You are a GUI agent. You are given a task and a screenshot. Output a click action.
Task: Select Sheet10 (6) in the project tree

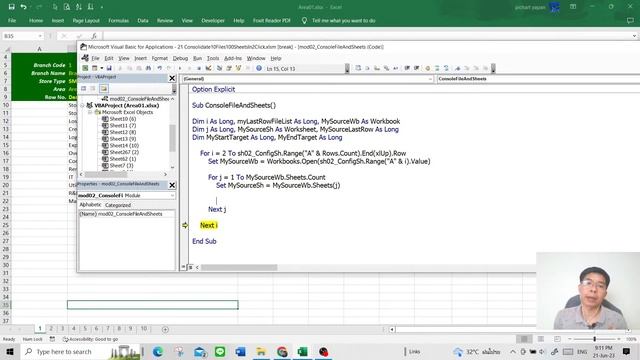122,119
